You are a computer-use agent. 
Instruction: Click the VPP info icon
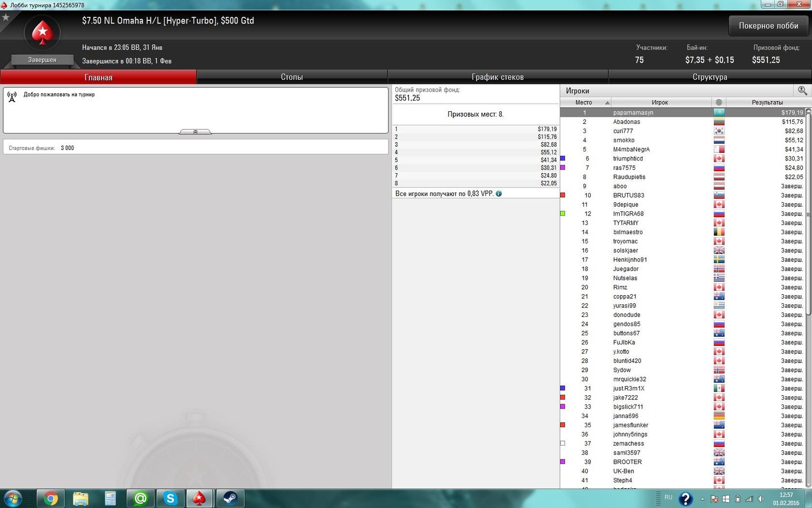point(499,194)
